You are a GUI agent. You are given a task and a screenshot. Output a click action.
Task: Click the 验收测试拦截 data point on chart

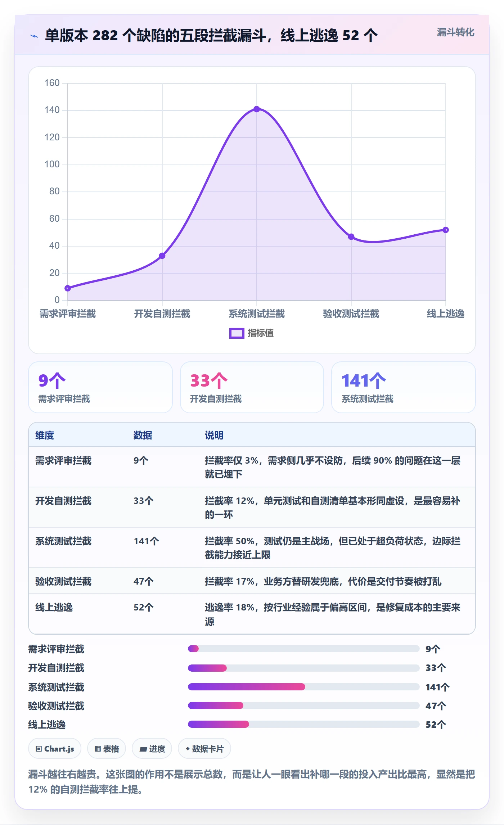pyautogui.click(x=351, y=236)
